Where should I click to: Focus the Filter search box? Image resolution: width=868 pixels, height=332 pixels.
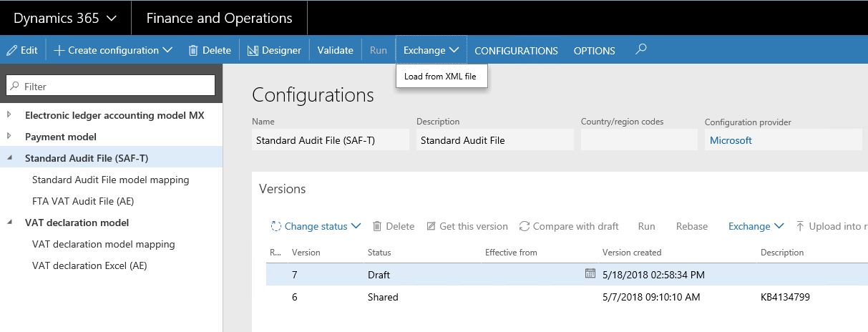coord(110,86)
